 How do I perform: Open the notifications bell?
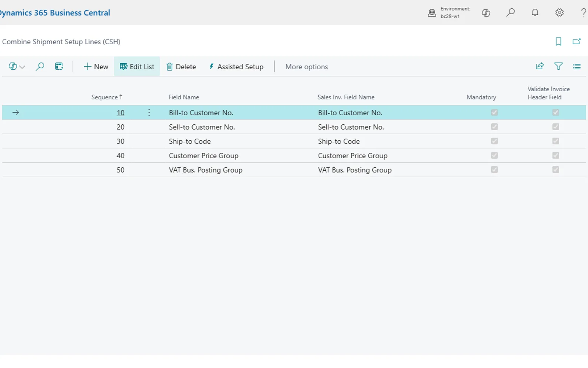coord(535,13)
